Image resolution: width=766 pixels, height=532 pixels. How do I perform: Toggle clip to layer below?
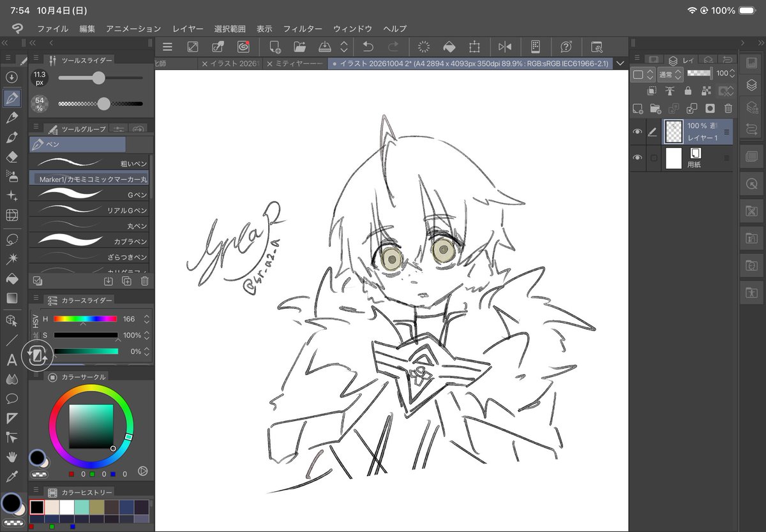click(x=652, y=91)
